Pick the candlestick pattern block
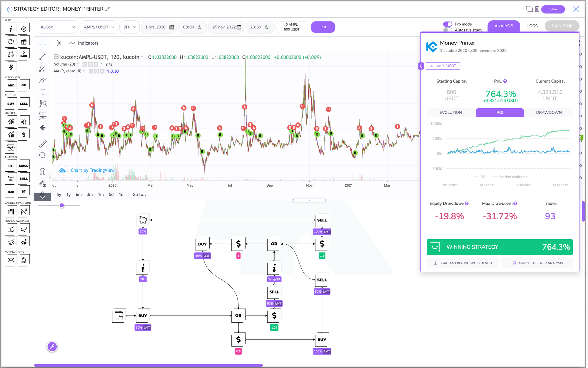 click(11, 211)
